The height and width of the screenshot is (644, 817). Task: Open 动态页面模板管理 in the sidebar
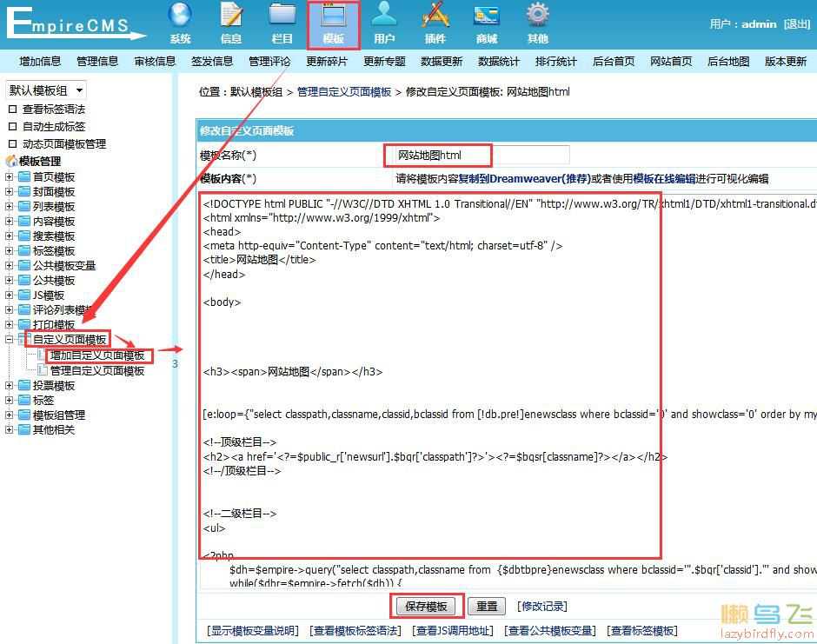point(64,143)
